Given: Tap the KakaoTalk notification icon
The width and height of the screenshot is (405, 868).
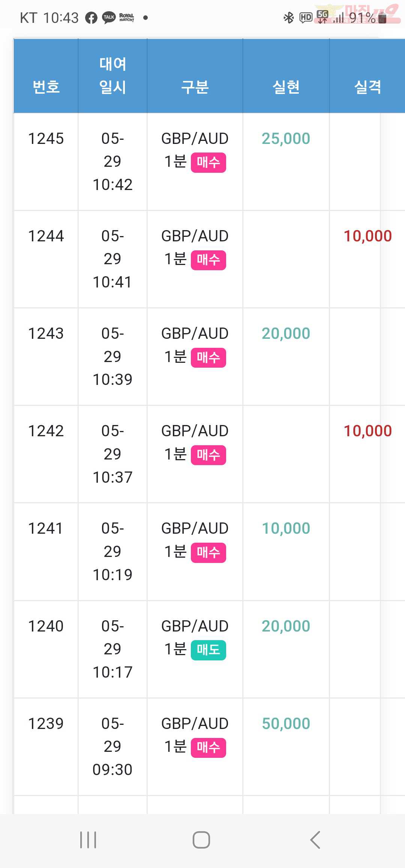Looking at the screenshot, I should pyautogui.click(x=109, y=18).
